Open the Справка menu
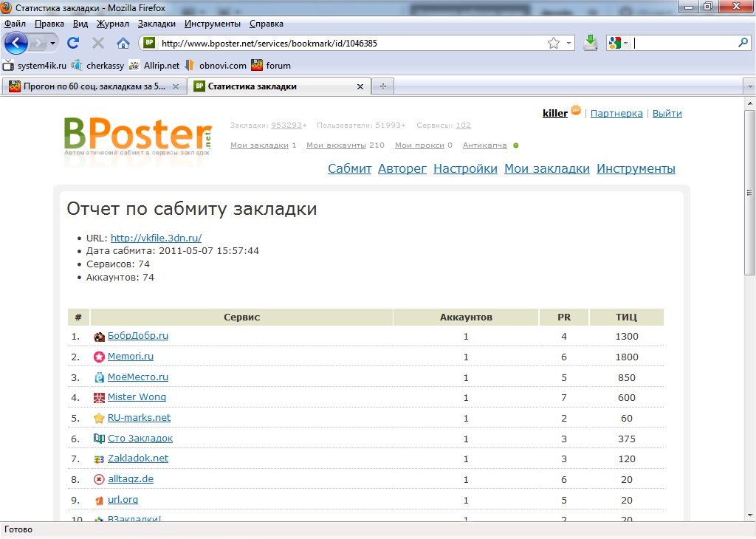Viewport: 756px width, 539px height. [x=266, y=24]
